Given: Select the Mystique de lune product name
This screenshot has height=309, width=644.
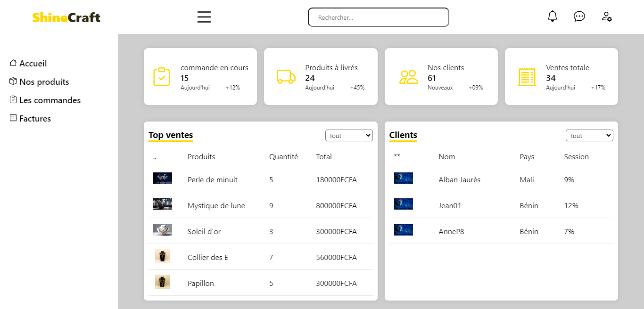Looking at the screenshot, I should 216,206.
